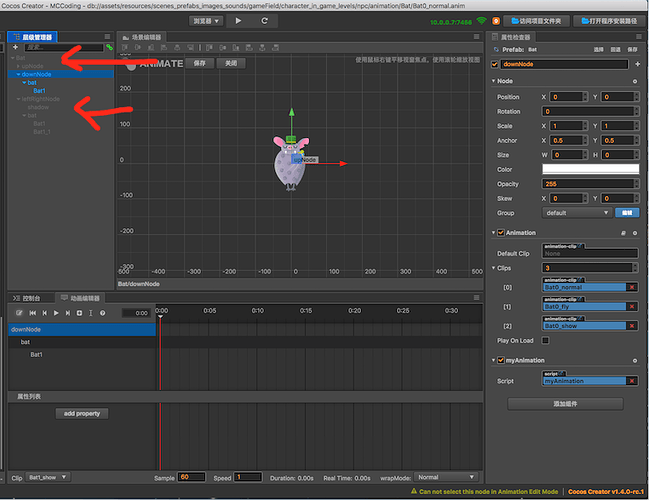Click the timeline current time 0:00 field
649x500 pixels.
click(x=136, y=313)
